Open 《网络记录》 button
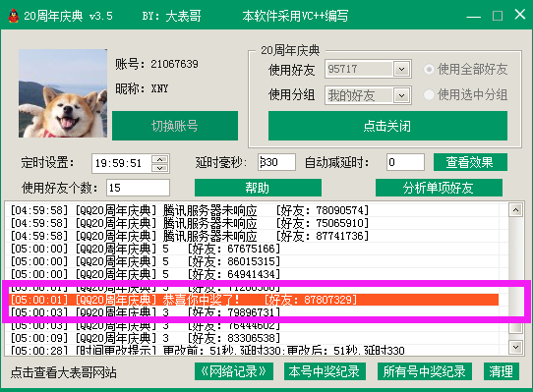 (x=234, y=371)
